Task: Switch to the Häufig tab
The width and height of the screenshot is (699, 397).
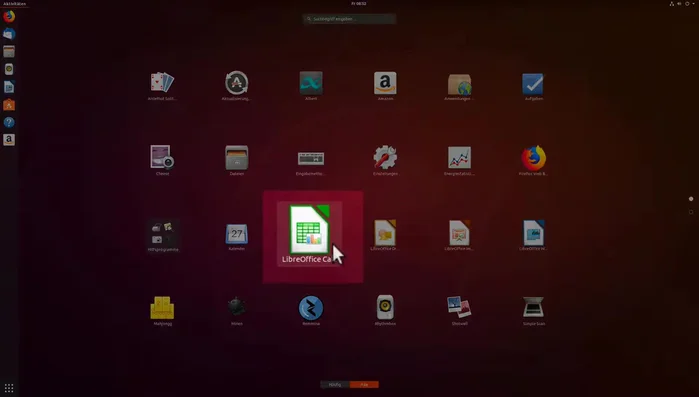Action: (x=335, y=385)
